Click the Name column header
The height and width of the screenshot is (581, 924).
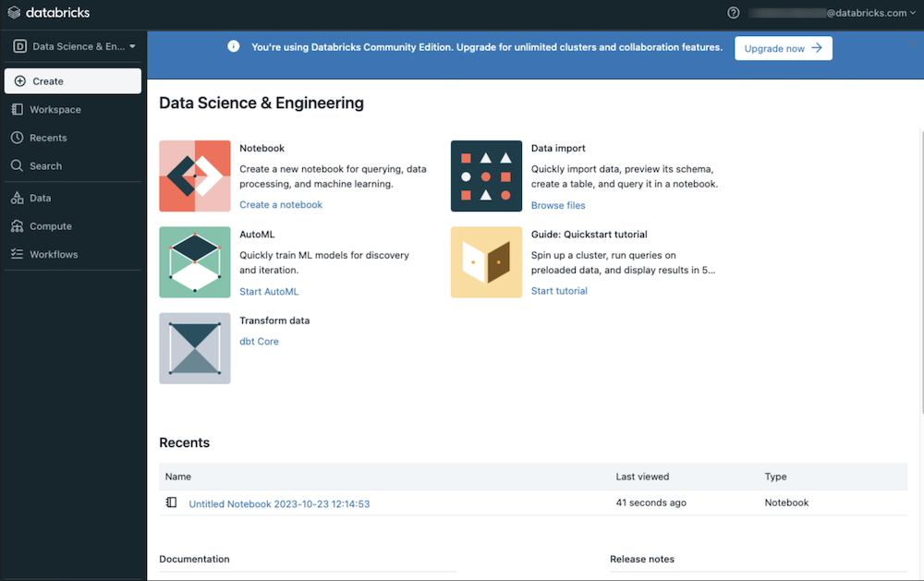(x=178, y=477)
